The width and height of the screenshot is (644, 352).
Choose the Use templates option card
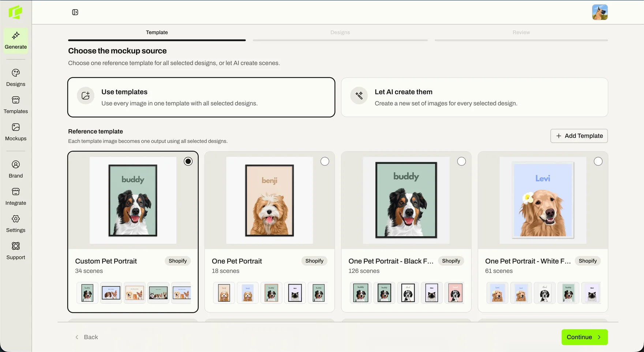[x=201, y=97]
